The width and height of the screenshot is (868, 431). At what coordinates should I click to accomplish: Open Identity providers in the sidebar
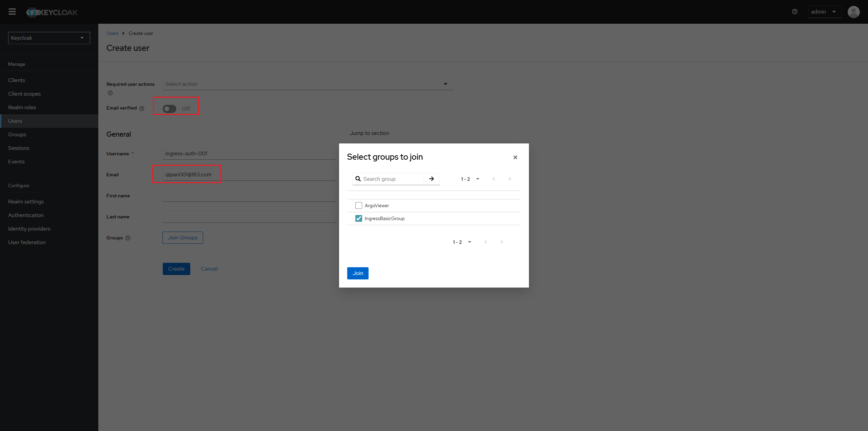coord(49,229)
